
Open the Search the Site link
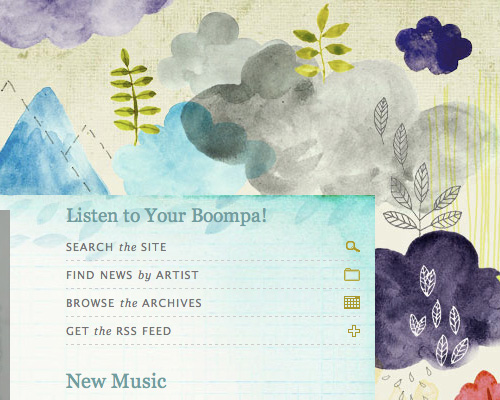(x=116, y=247)
